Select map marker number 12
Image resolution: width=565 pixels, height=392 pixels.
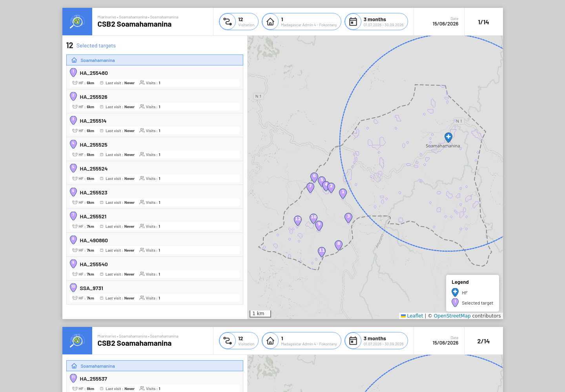click(x=298, y=220)
